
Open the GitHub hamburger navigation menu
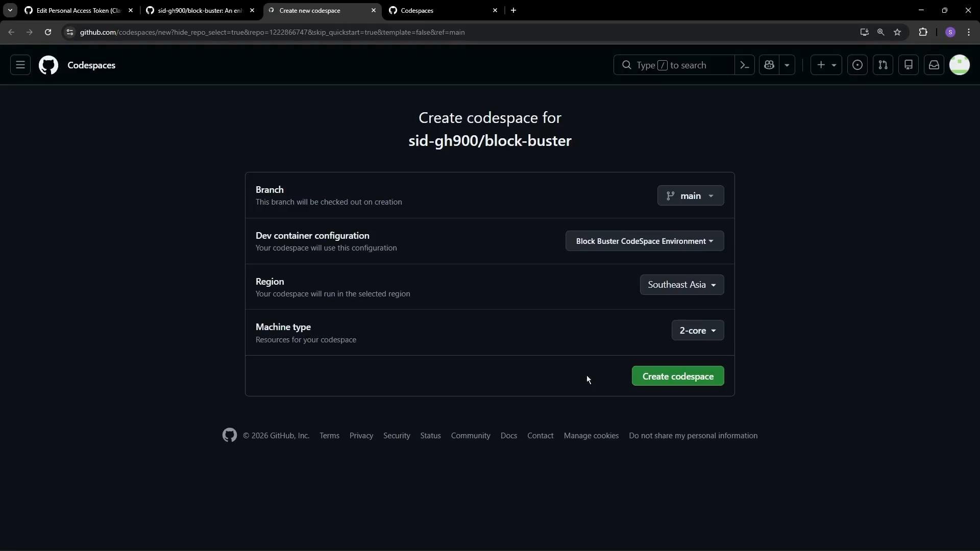20,65
